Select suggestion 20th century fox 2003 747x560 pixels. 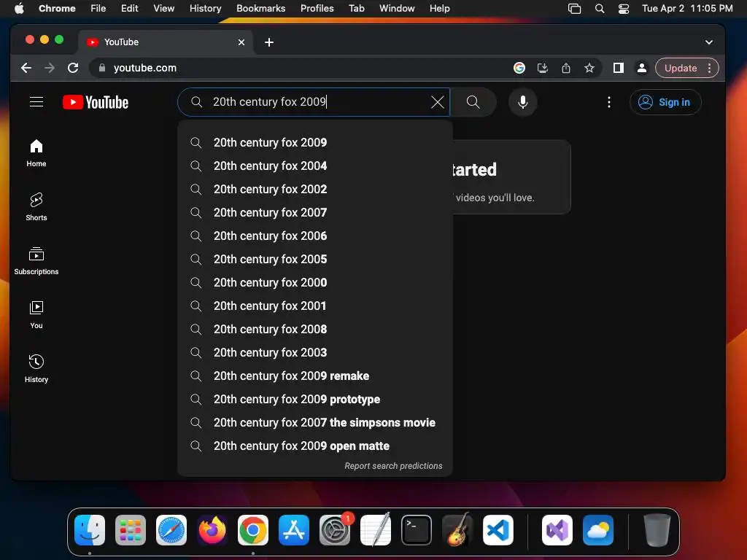[314, 352]
